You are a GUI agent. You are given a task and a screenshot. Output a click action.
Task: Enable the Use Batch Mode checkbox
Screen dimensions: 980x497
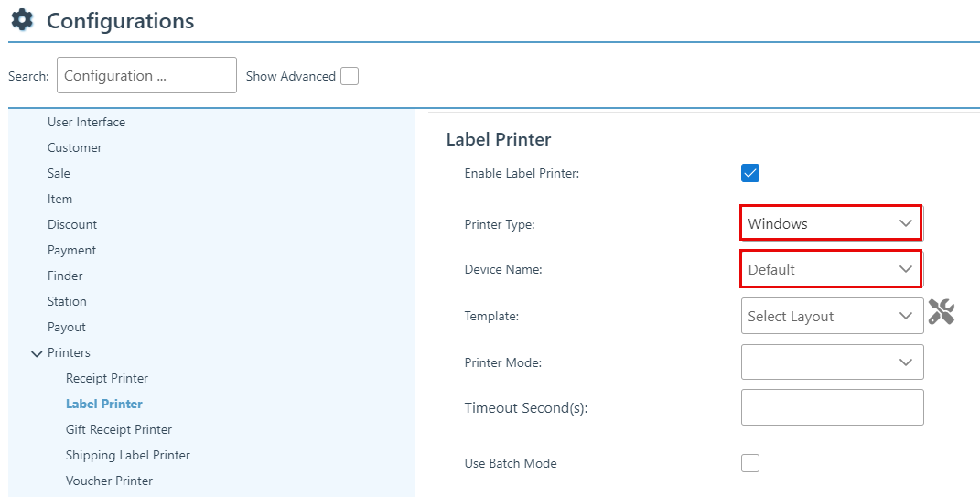coord(750,463)
